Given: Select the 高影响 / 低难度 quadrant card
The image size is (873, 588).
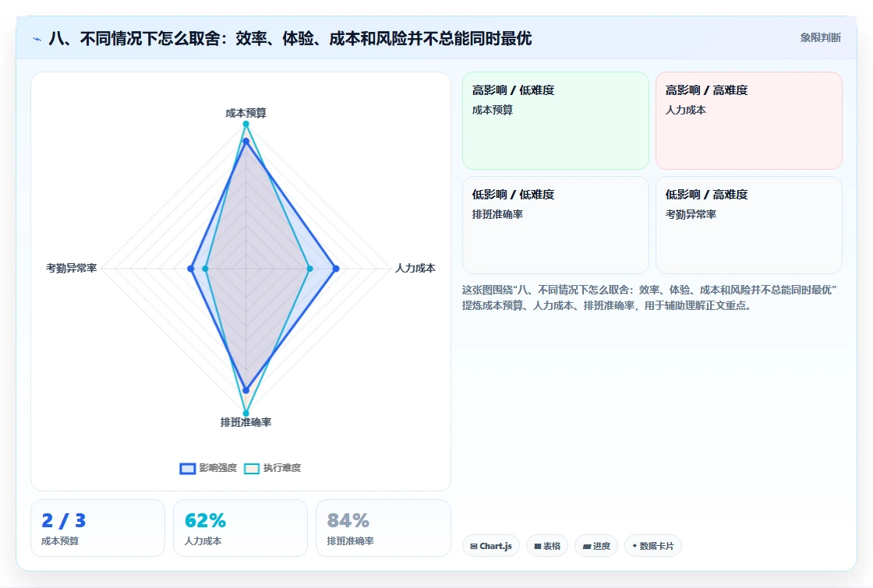Looking at the screenshot, I should (x=556, y=121).
